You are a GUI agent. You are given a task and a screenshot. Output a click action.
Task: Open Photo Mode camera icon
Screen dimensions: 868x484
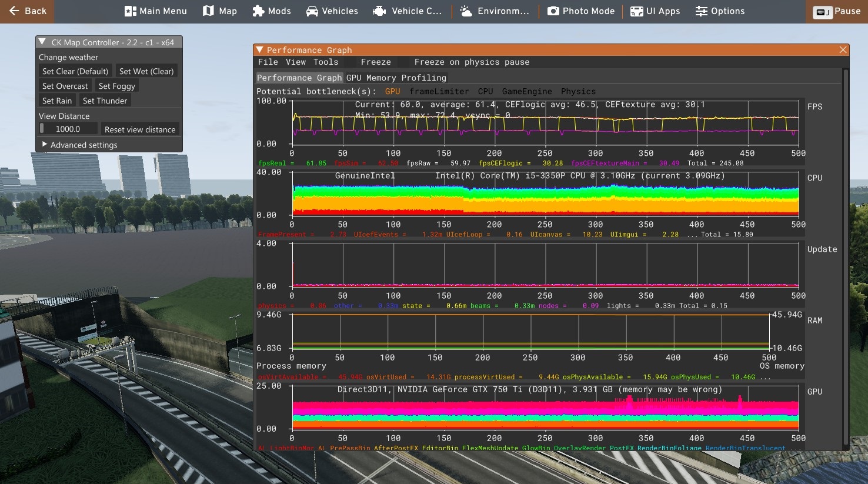553,11
